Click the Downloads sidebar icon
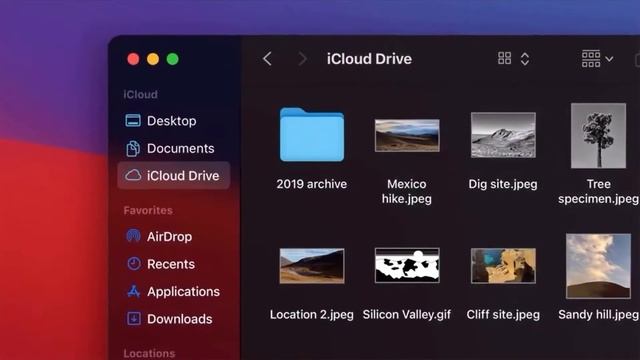Screen dimensions: 640x360 point(133,319)
